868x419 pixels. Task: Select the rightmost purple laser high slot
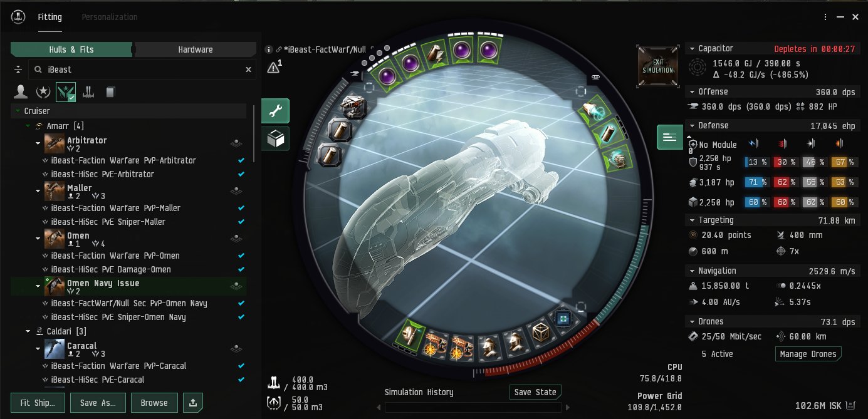tap(490, 51)
